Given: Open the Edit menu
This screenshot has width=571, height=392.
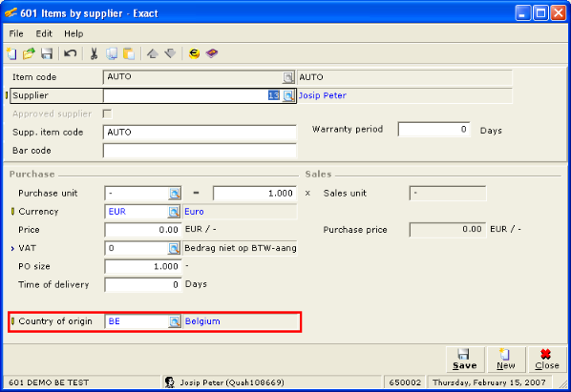Looking at the screenshot, I should [x=44, y=33].
